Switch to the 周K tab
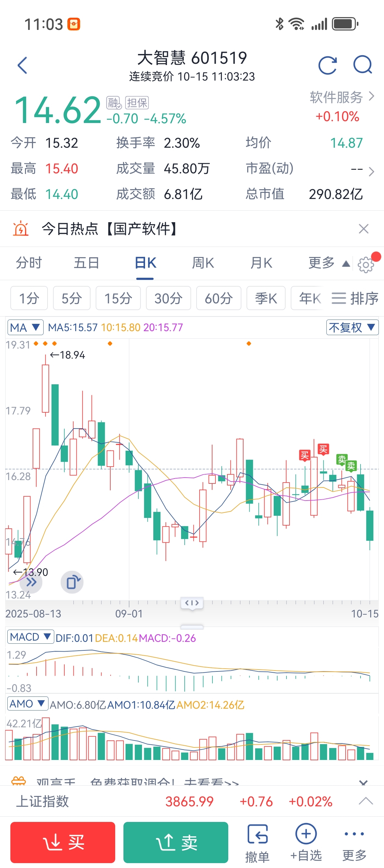The width and height of the screenshot is (384, 868). tap(203, 263)
